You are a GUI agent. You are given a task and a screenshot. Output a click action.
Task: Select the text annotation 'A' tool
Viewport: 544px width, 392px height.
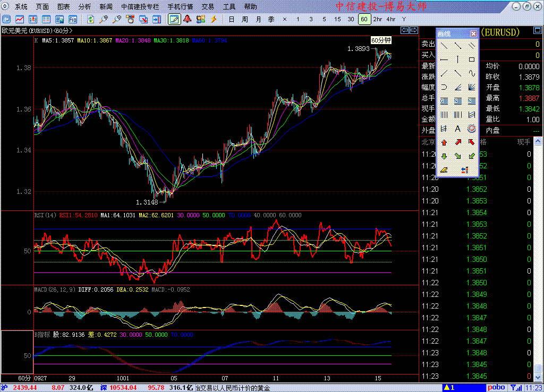tap(457, 129)
